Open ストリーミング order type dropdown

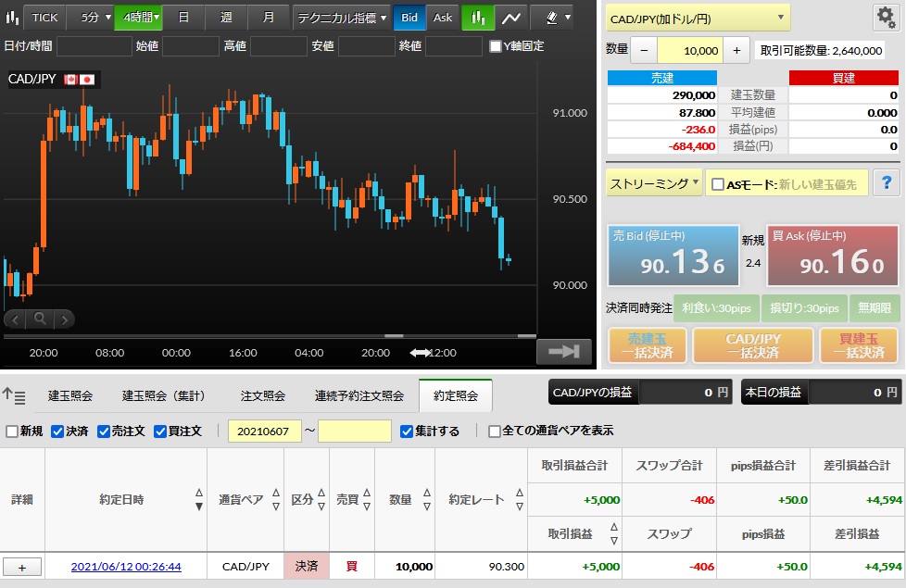[654, 183]
